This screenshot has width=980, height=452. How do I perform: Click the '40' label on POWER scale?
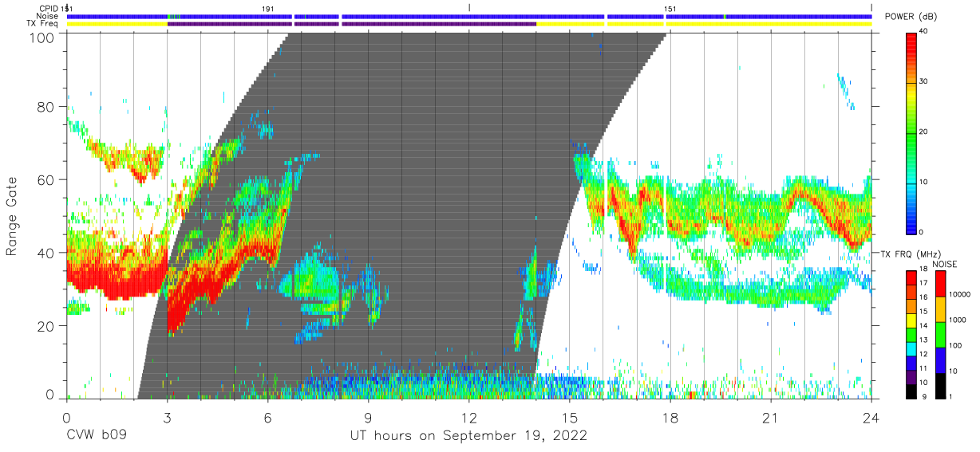(924, 32)
